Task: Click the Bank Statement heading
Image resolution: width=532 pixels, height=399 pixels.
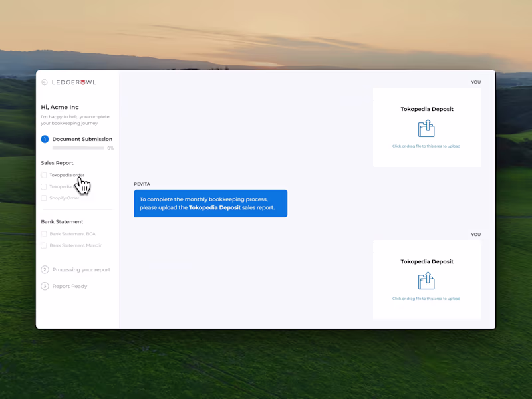Action: [x=62, y=222]
